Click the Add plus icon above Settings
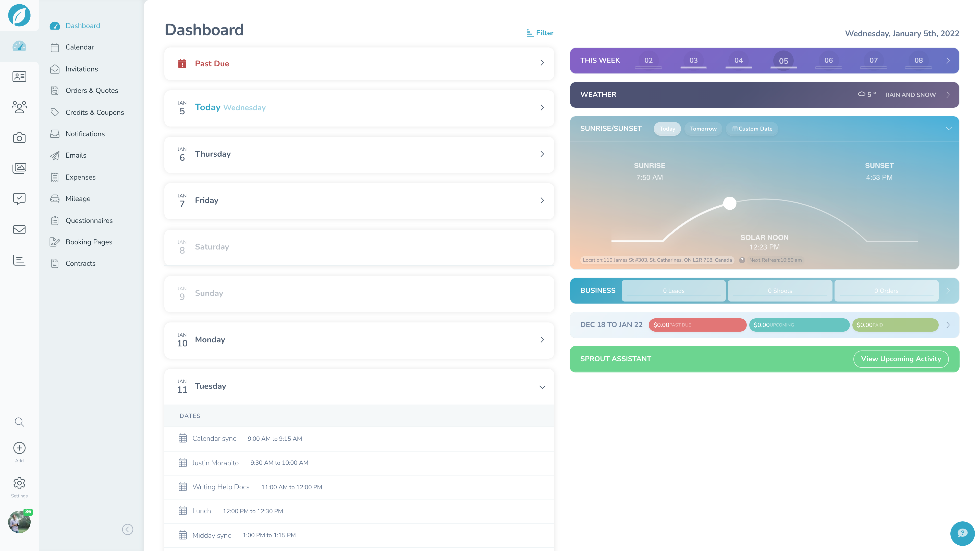This screenshot has width=980, height=551. (19, 448)
